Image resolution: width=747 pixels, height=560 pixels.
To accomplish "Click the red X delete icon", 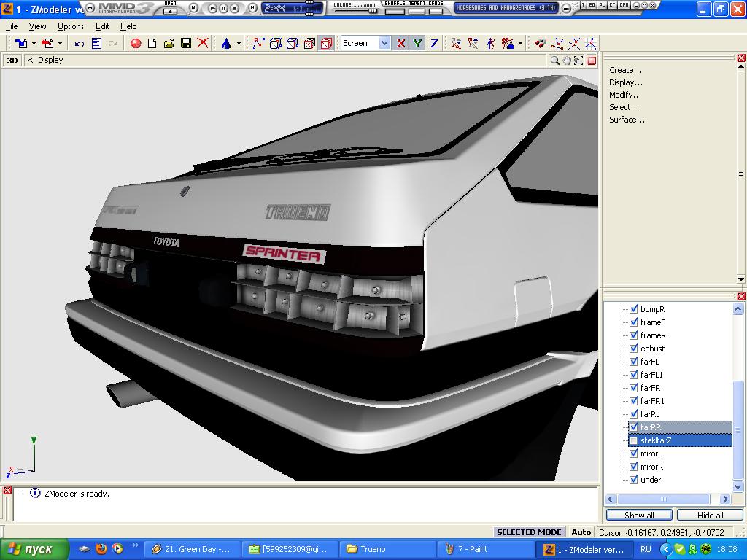I will pyautogui.click(x=203, y=44).
